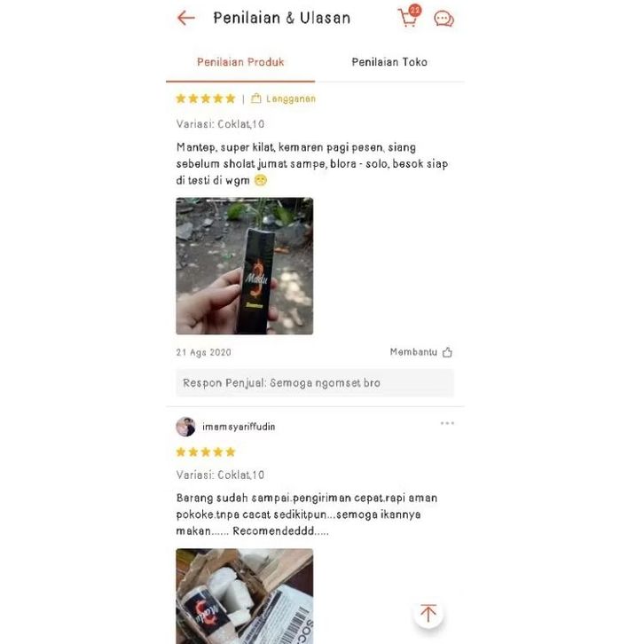The width and height of the screenshot is (644, 644).
Task: Open the three-dot menu for imamsyariffudin's review
Action: (x=447, y=423)
